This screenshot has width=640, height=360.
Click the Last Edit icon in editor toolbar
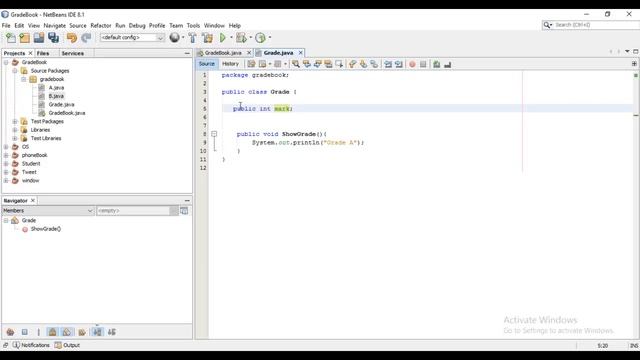point(251,64)
